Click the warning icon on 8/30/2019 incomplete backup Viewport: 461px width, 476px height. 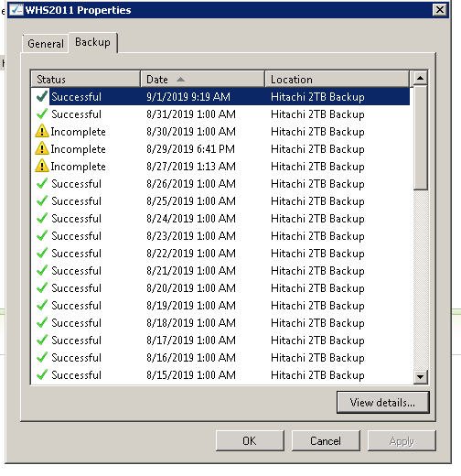point(42,131)
